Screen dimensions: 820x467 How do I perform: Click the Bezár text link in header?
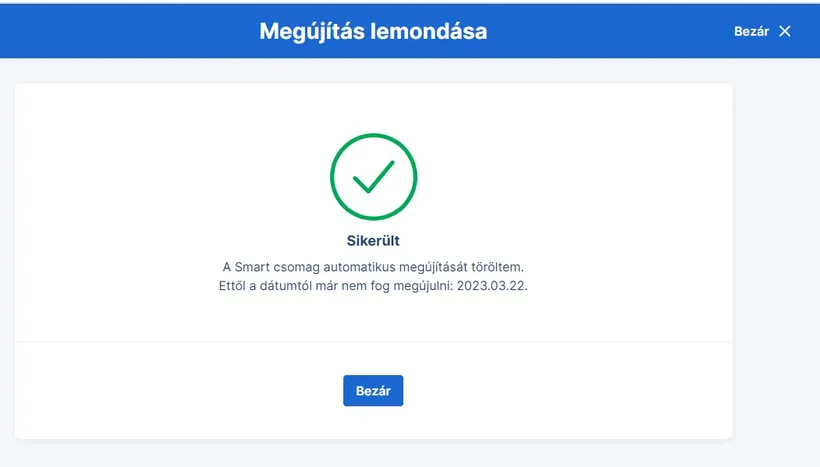point(751,31)
